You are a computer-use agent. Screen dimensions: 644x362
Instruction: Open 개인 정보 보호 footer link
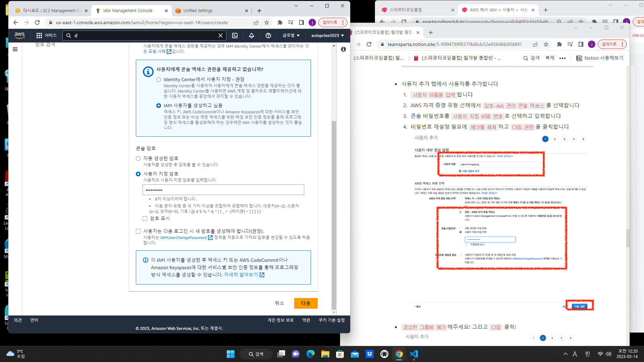(x=280, y=320)
